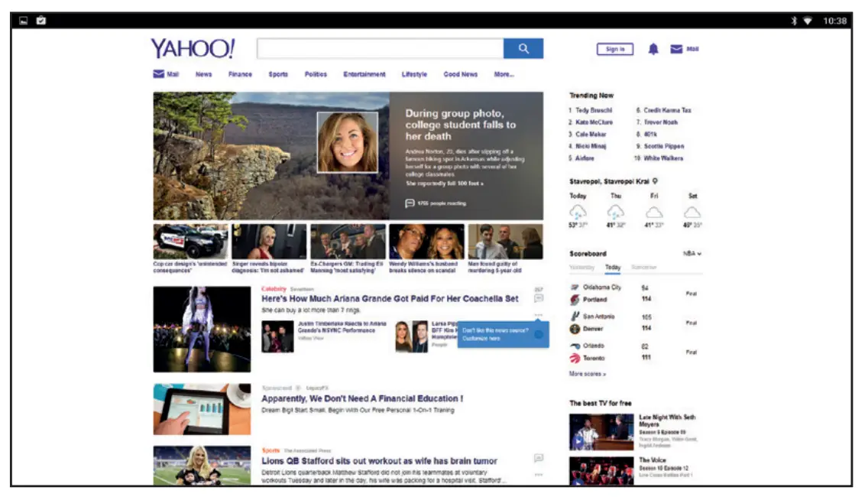Click Saturday's cloud weather icon

692,213
